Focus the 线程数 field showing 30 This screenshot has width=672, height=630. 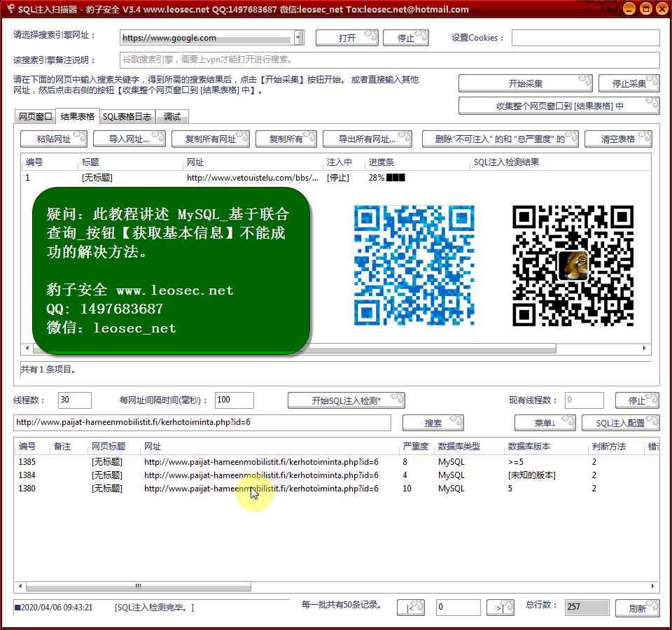pos(75,400)
